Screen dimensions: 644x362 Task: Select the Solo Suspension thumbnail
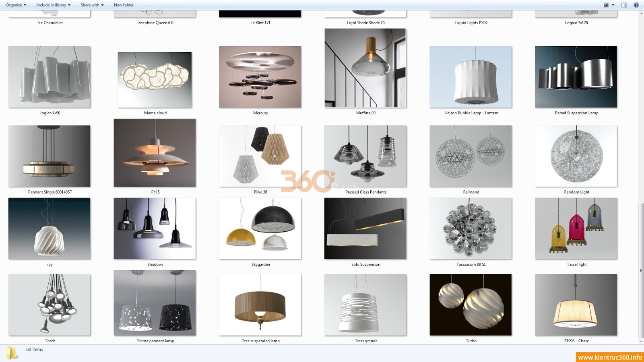365,228
